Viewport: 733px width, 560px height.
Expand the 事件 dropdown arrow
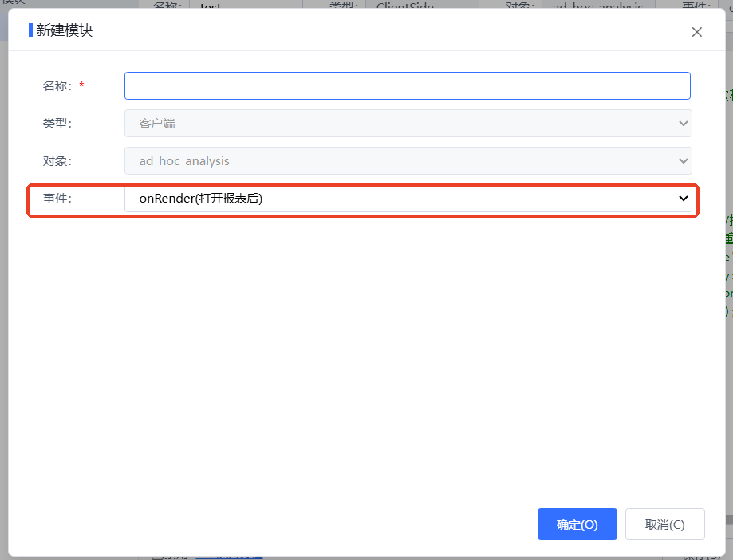[683, 198]
